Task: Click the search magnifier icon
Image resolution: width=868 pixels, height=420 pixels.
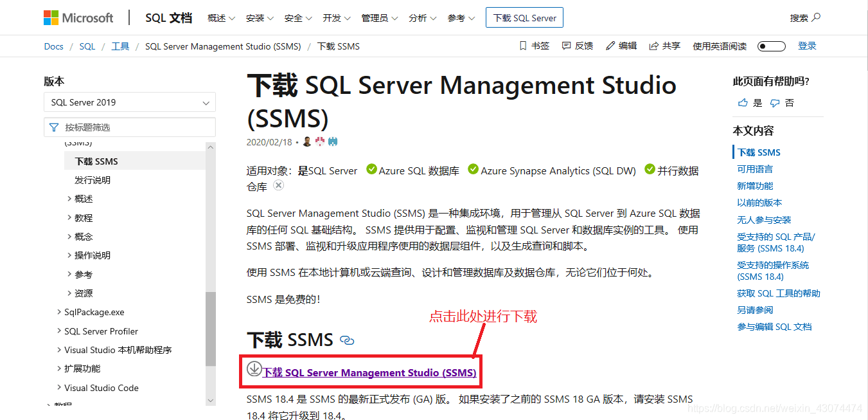Action: point(816,17)
